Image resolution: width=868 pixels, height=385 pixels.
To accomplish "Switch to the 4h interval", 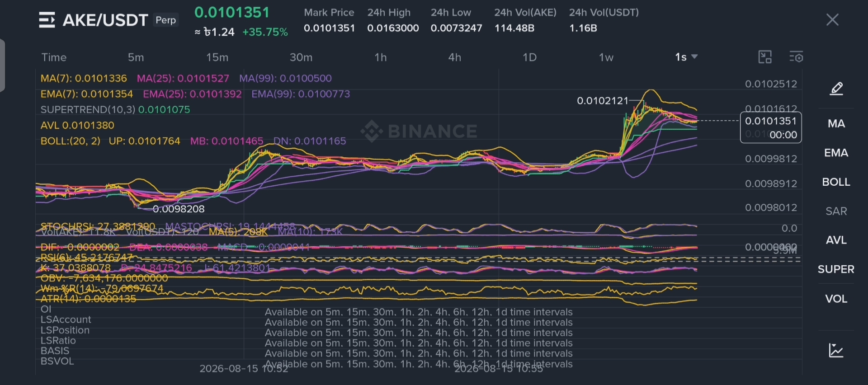I will [455, 57].
